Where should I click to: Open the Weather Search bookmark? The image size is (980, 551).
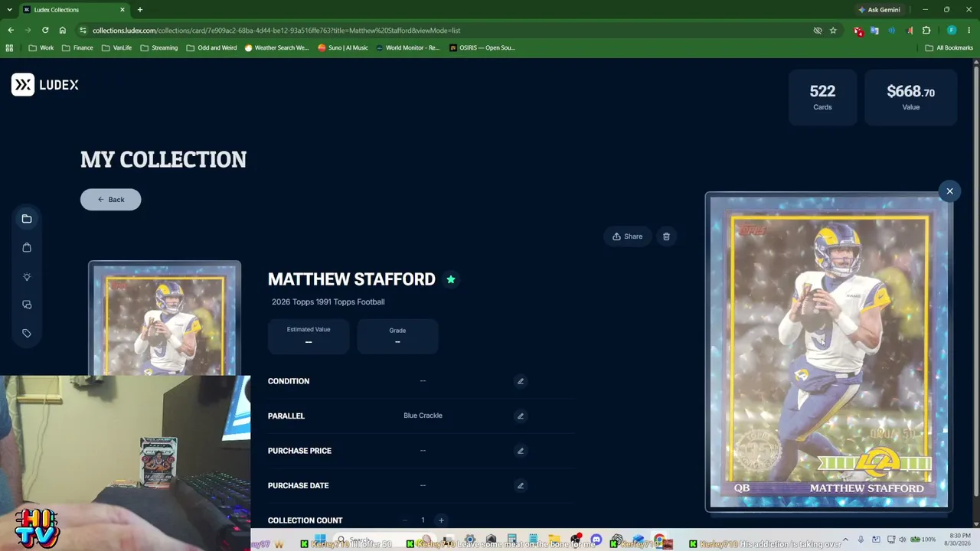[x=276, y=47]
